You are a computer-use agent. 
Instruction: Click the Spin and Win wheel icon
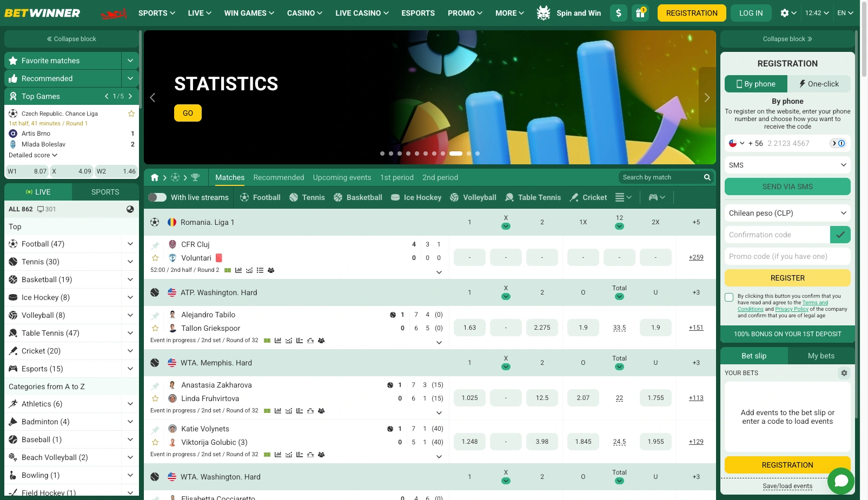(x=544, y=13)
